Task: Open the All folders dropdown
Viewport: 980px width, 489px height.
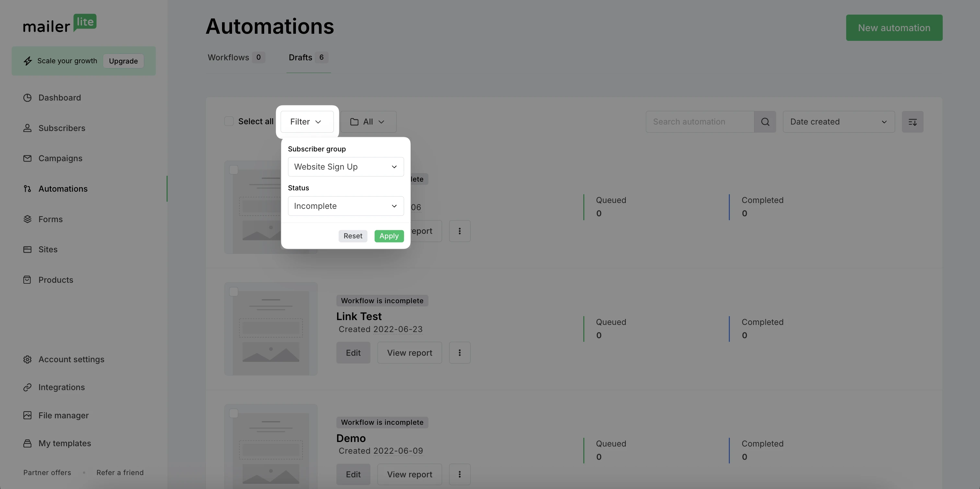Action: (x=368, y=122)
